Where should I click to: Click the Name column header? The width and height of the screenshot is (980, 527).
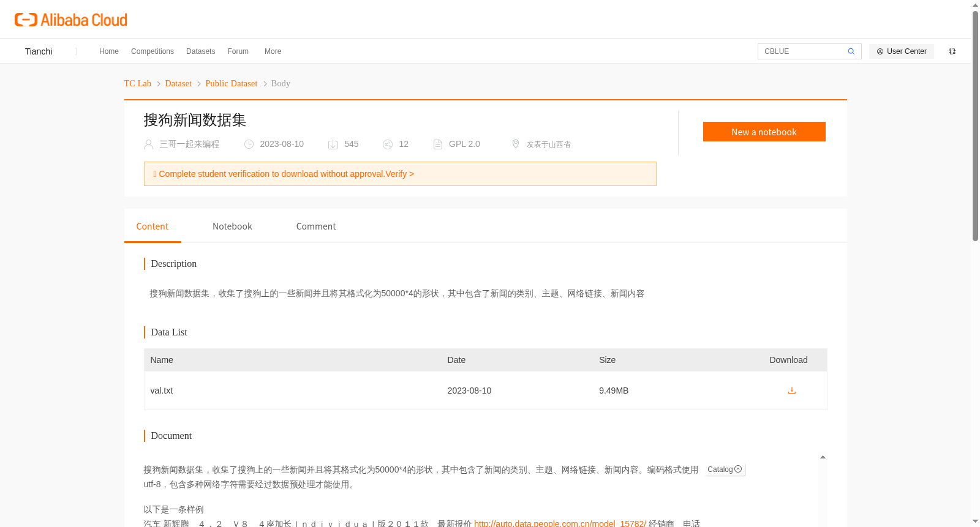click(x=162, y=360)
